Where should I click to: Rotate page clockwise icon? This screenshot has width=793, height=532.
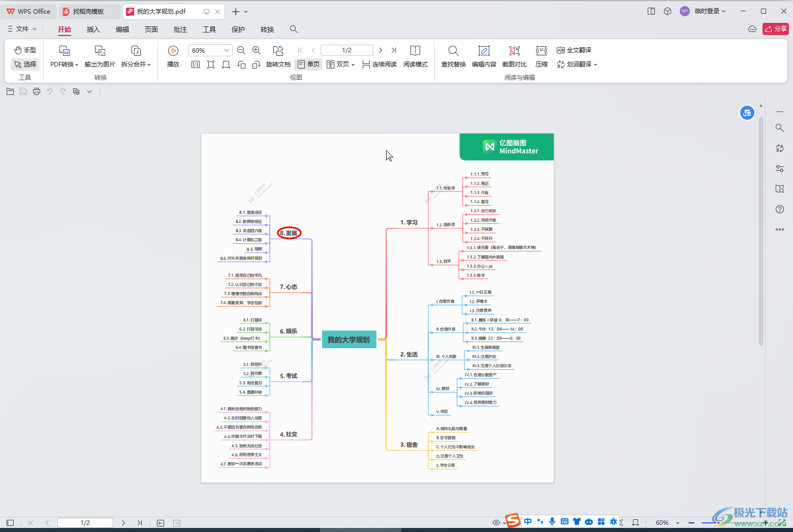[257, 64]
